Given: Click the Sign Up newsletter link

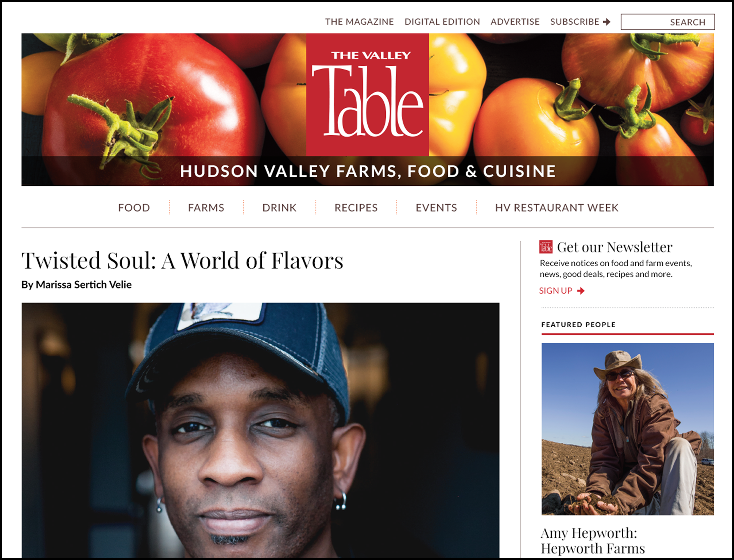Looking at the screenshot, I should [x=556, y=291].
